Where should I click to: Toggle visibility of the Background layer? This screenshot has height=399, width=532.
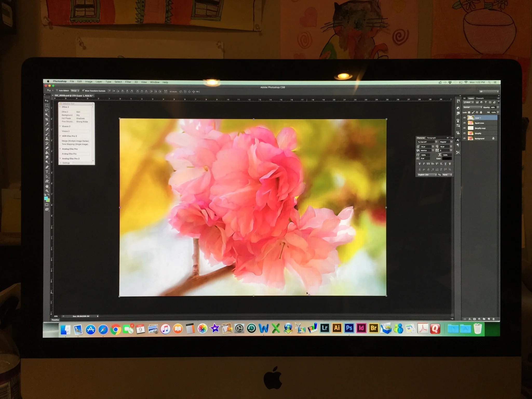pos(464,138)
